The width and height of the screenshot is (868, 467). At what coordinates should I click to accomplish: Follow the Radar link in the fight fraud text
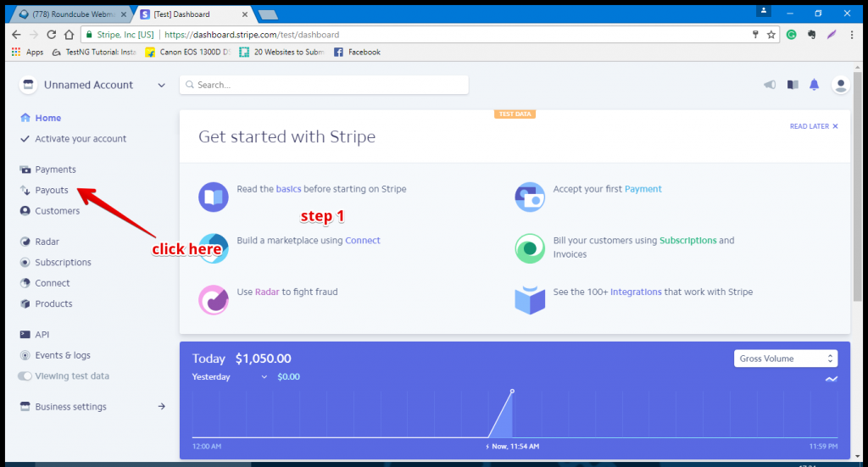point(267,292)
